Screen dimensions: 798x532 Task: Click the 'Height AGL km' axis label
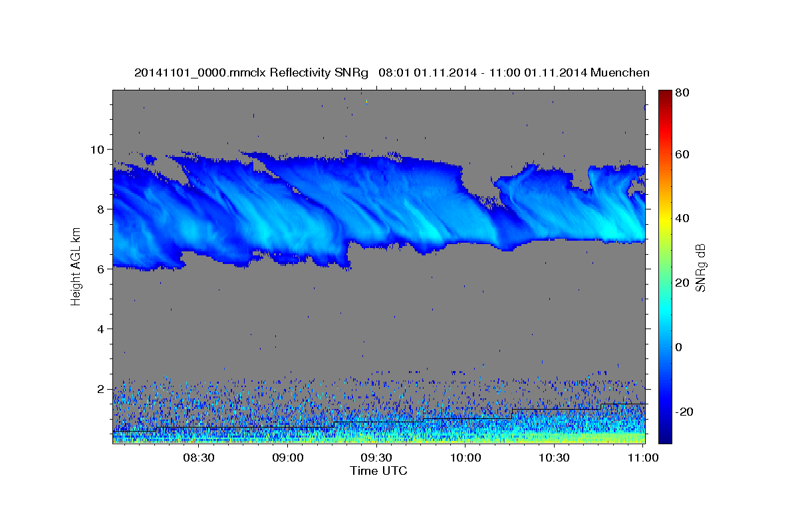(x=76, y=268)
